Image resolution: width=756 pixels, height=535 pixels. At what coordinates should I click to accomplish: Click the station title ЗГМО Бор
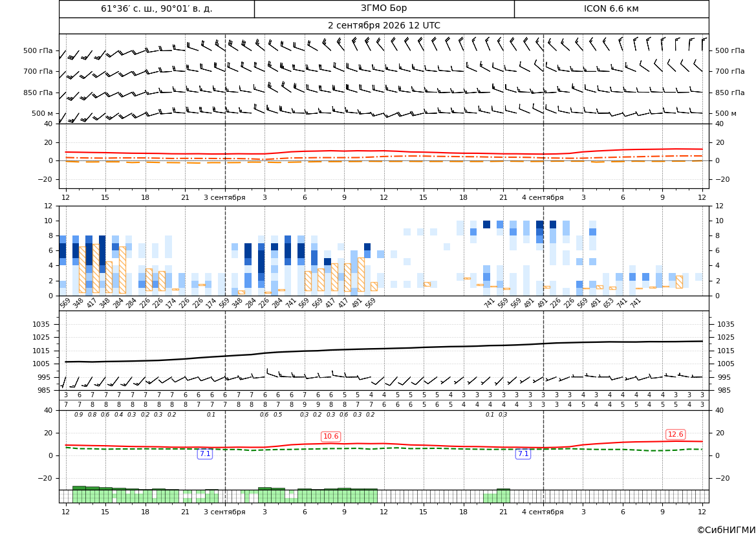(383, 8)
